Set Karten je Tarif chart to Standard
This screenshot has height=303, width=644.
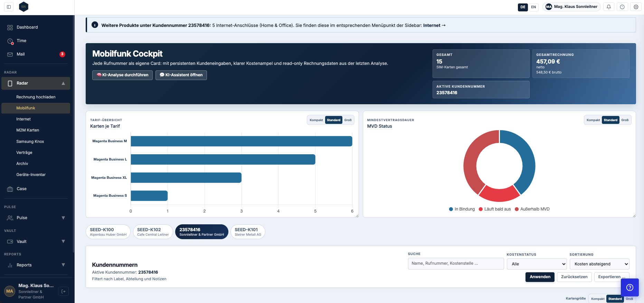pos(334,120)
